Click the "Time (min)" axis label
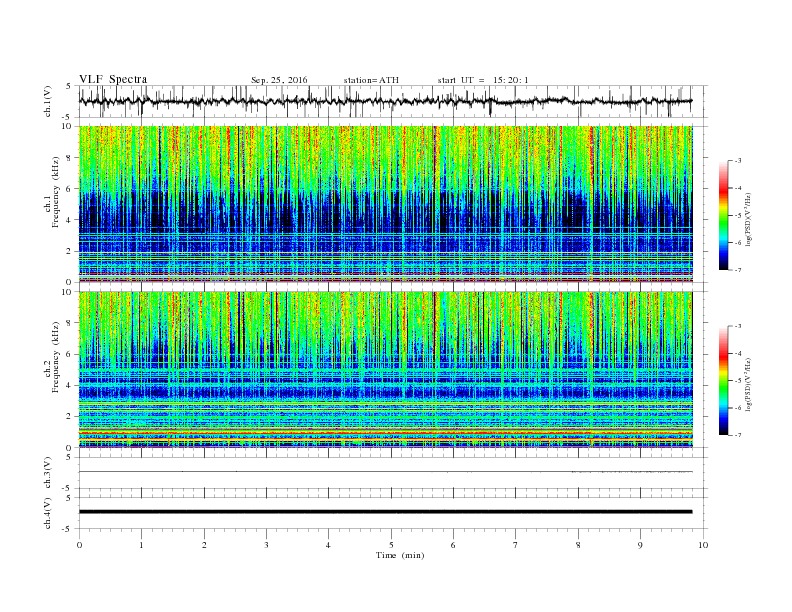Image resolution: width=792 pixels, height=612 pixels. pos(400,555)
